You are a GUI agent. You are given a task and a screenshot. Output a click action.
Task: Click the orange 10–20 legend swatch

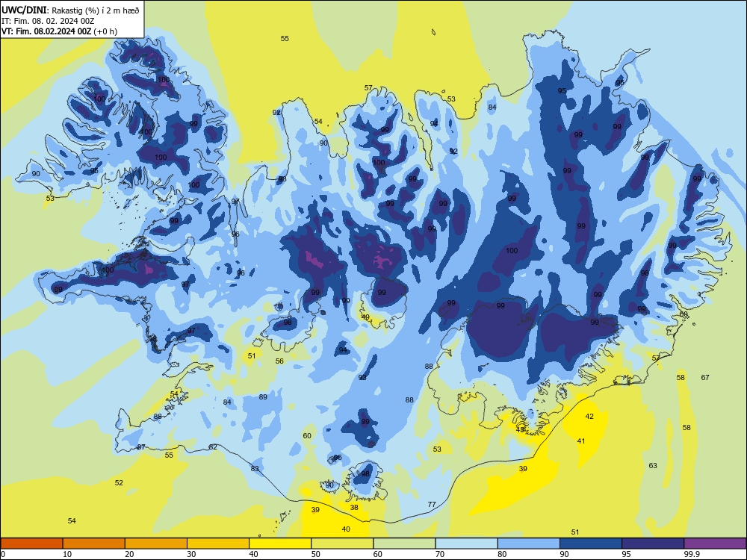94,544
